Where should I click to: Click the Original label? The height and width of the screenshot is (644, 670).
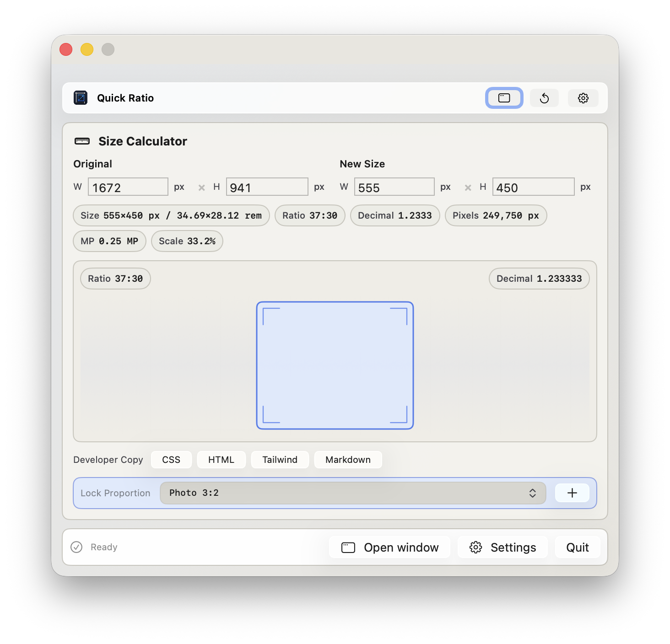[x=93, y=164]
